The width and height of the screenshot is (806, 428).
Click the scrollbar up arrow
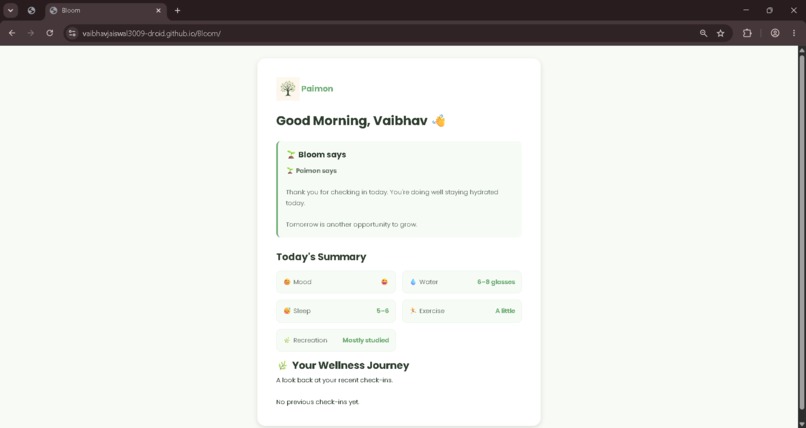(x=801, y=50)
